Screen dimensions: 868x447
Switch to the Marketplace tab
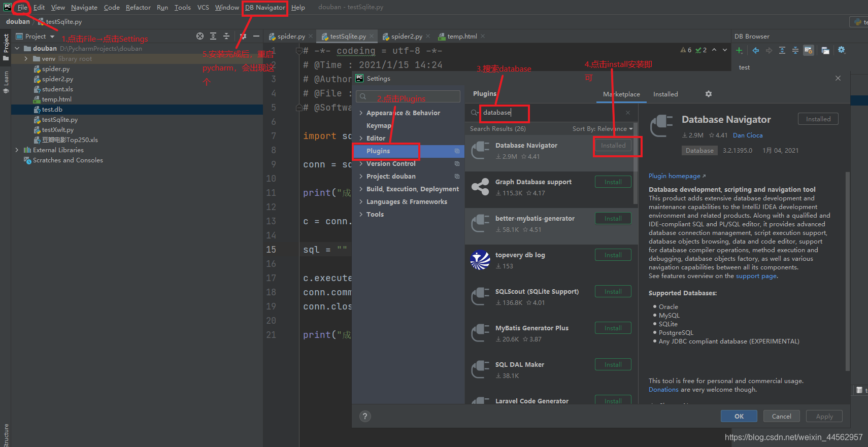[x=621, y=94]
